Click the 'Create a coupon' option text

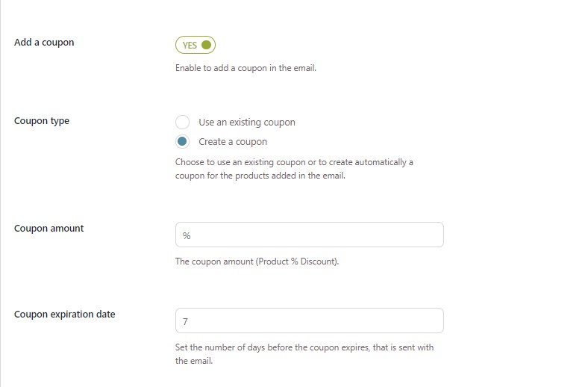[232, 142]
